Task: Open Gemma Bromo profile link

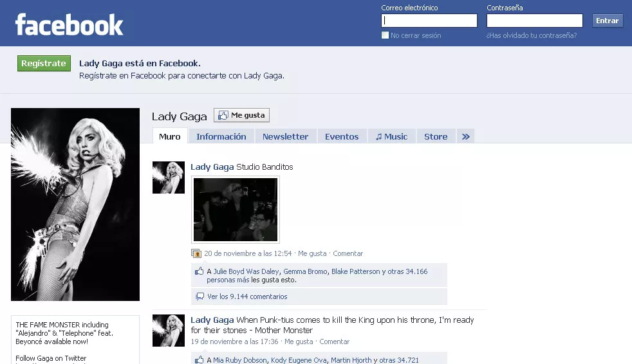Action: point(305,271)
